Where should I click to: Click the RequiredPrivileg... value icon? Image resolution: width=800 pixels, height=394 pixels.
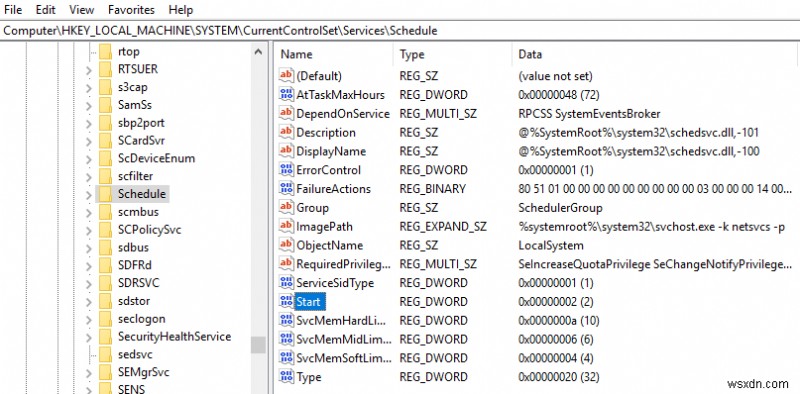[x=286, y=264]
